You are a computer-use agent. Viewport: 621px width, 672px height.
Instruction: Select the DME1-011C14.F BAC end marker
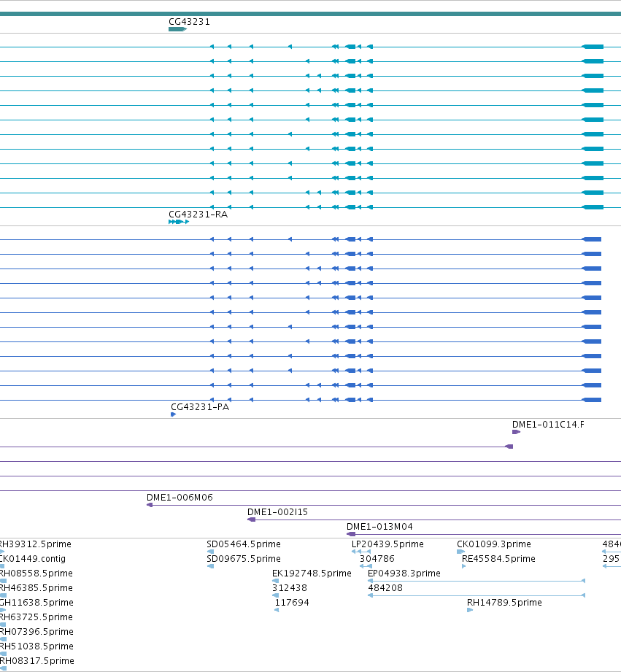pyautogui.click(x=516, y=432)
